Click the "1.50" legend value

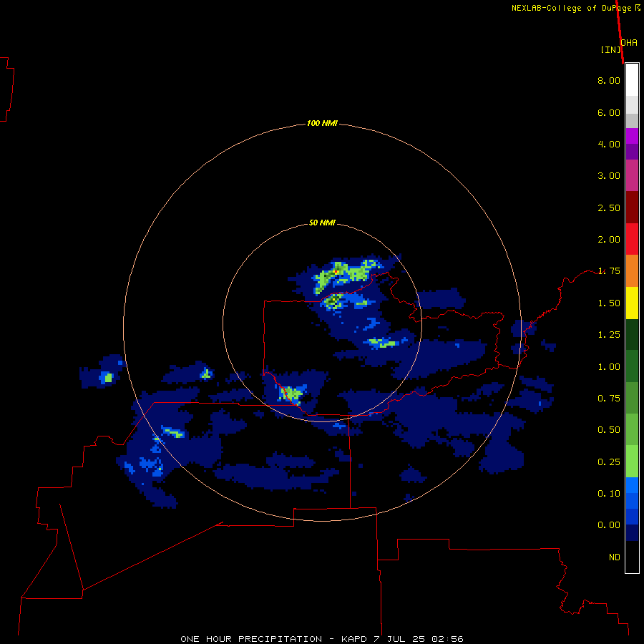point(609,303)
